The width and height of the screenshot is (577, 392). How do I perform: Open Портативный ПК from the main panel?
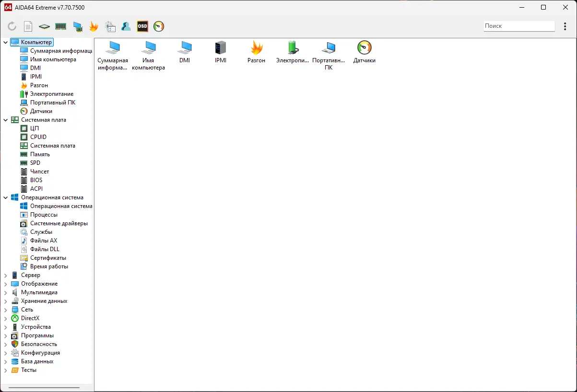point(329,48)
